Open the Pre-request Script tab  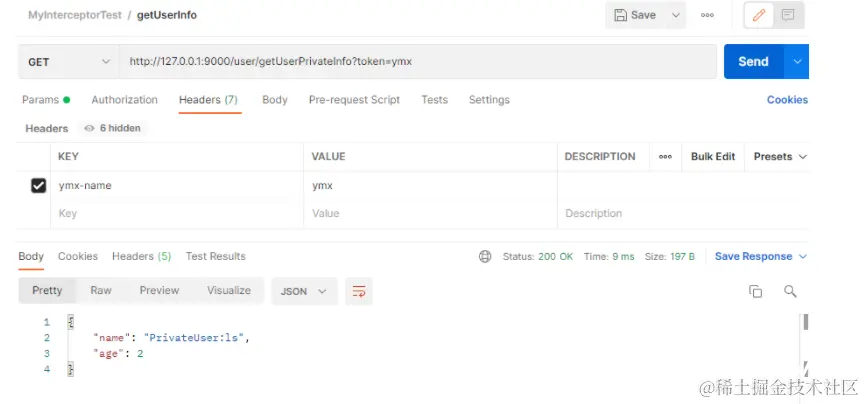pyautogui.click(x=354, y=100)
